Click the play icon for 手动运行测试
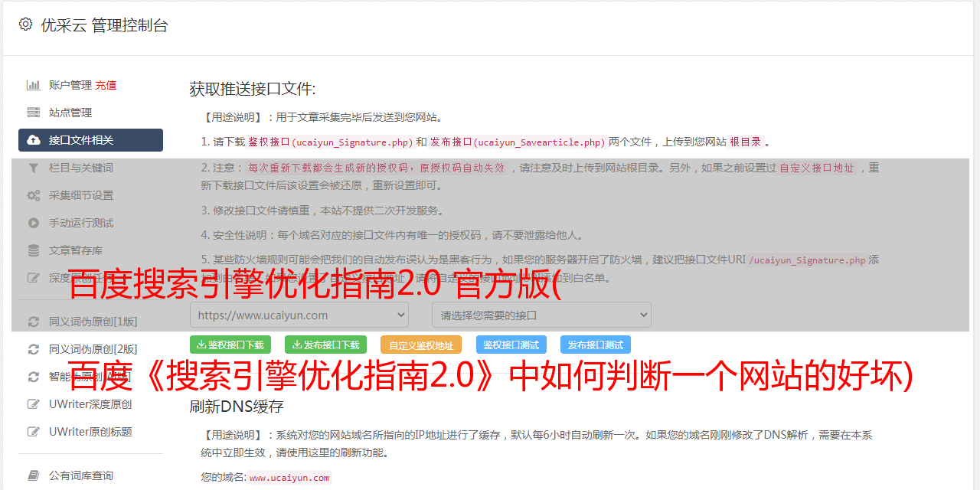This screenshot has width=980, height=490. (34, 223)
